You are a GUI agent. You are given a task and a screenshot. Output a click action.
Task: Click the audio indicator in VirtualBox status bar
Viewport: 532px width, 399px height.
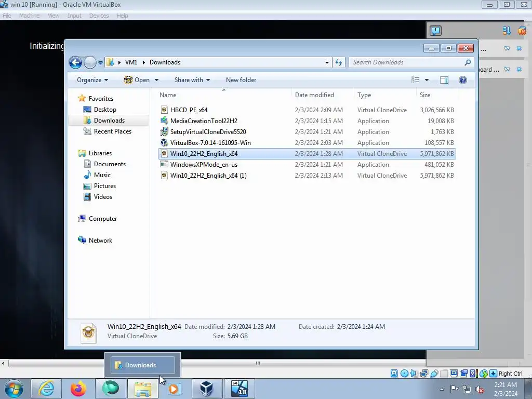pyautogui.click(x=414, y=374)
